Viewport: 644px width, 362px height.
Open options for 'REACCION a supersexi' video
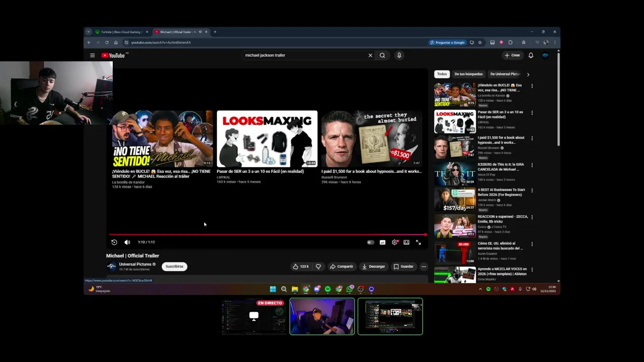pos(532,217)
